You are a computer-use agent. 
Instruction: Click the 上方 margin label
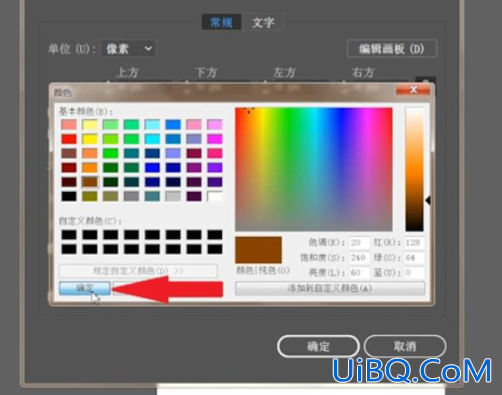(x=128, y=72)
